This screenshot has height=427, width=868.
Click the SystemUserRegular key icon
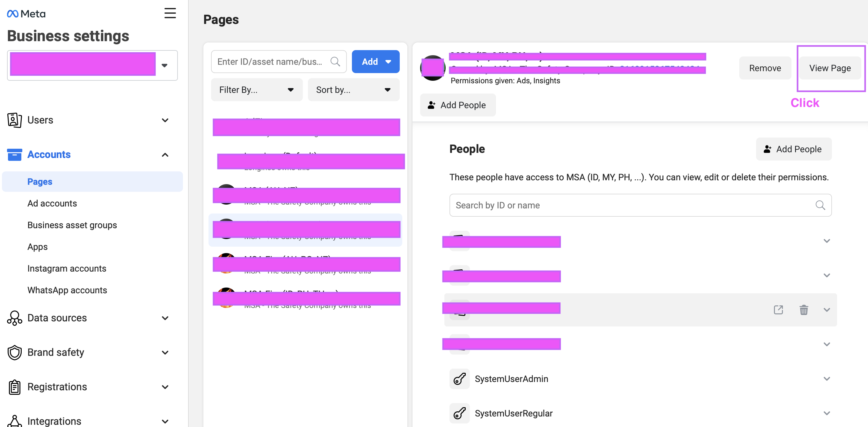(x=459, y=413)
